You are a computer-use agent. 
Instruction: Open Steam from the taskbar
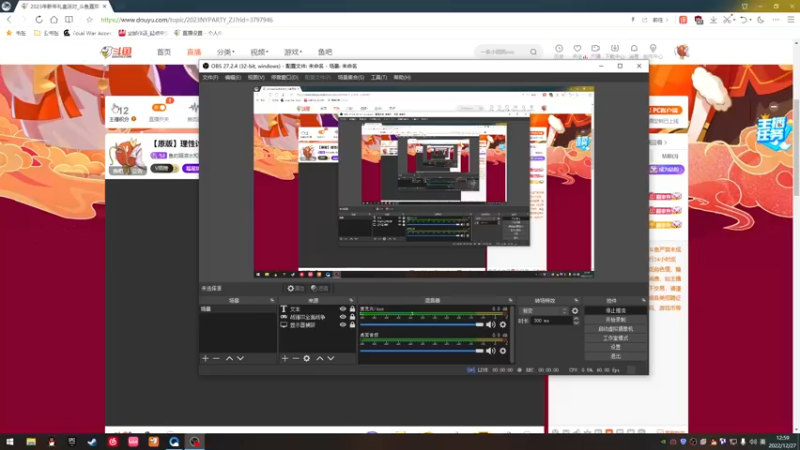point(92,442)
